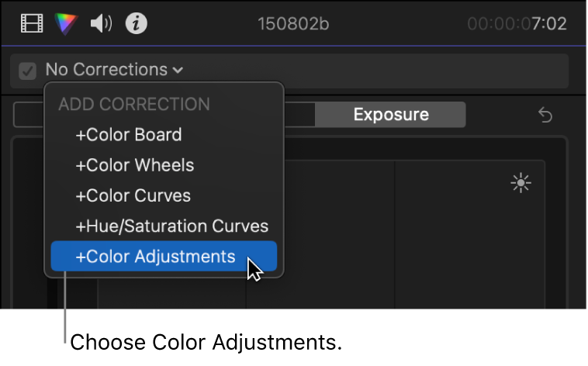Select the Color inspector triangle icon
588x366 pixels.
click(x=67, y=24)
